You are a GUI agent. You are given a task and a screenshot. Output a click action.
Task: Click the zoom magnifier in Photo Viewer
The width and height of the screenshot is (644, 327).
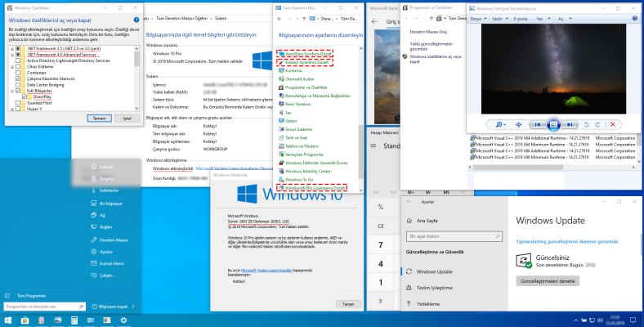pos(500,124)
